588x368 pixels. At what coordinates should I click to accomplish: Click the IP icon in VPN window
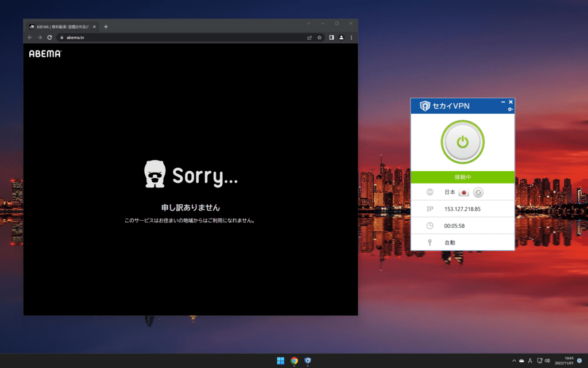click(x=430, y=209)
